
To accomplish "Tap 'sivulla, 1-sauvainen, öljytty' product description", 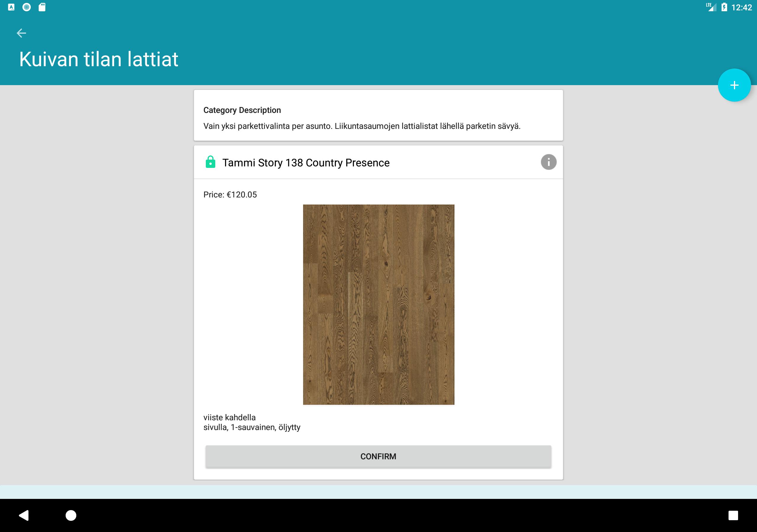I will [252, 427].
